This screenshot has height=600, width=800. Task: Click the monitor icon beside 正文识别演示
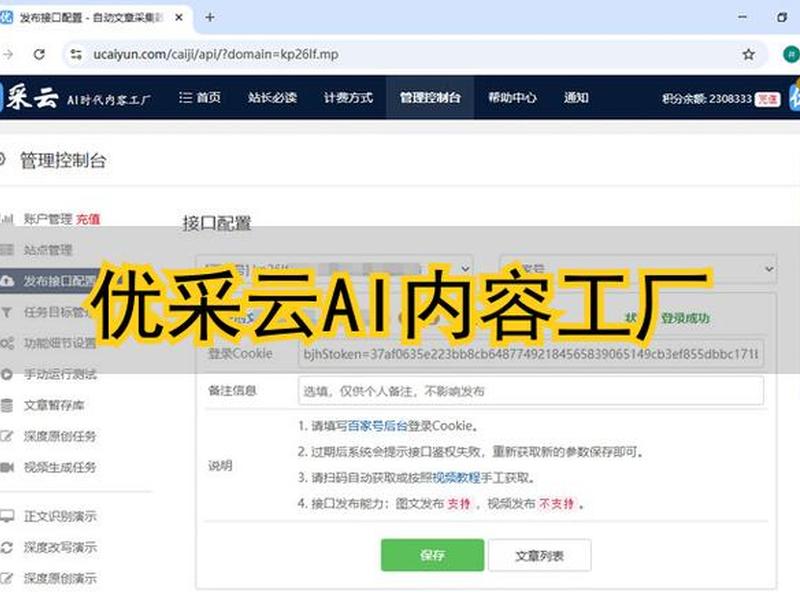[7, 516]
